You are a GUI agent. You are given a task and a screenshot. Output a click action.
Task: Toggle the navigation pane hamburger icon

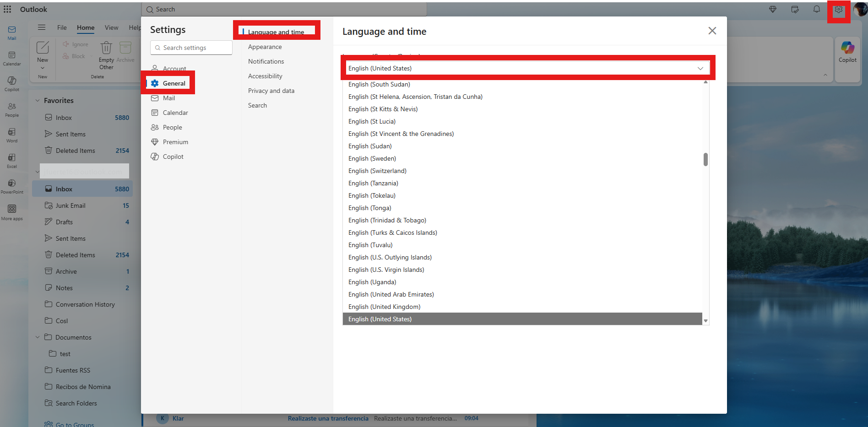point(42,27)
